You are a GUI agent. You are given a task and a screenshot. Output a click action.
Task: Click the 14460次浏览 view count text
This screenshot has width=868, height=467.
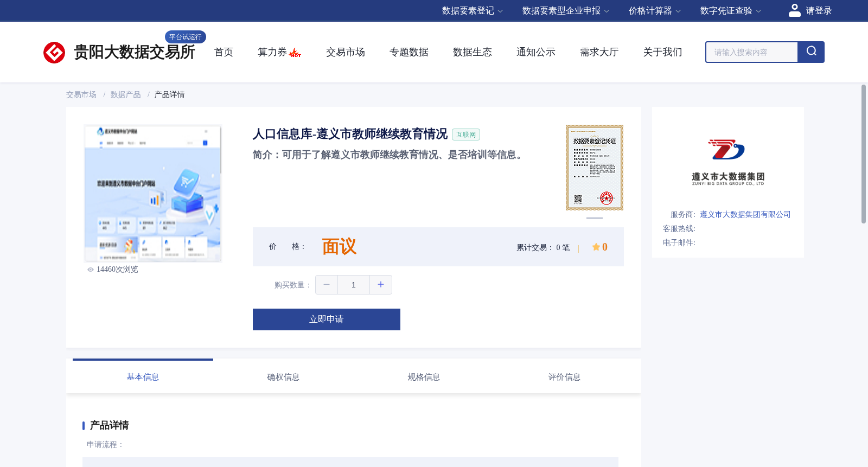tap(117, 270)
